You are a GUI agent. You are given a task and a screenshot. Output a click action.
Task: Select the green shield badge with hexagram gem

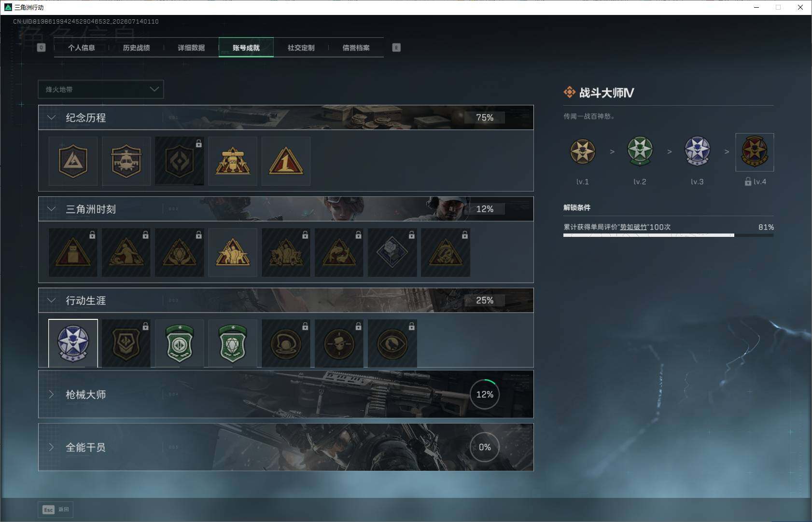(233, 343)
